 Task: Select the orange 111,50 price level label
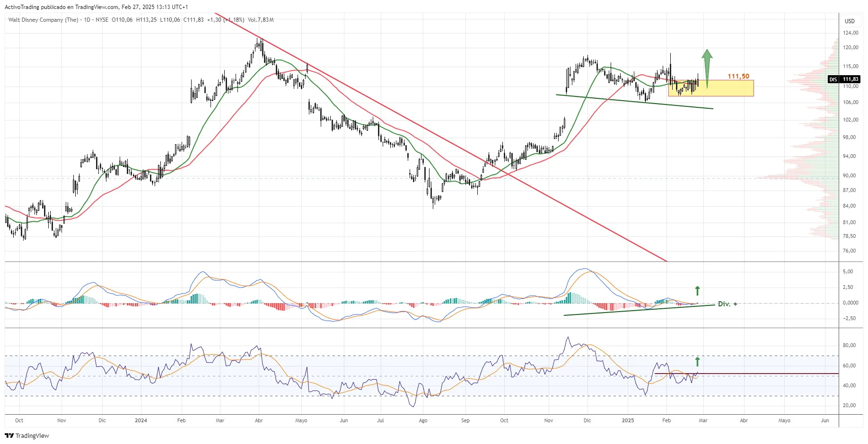pos(738,76)
